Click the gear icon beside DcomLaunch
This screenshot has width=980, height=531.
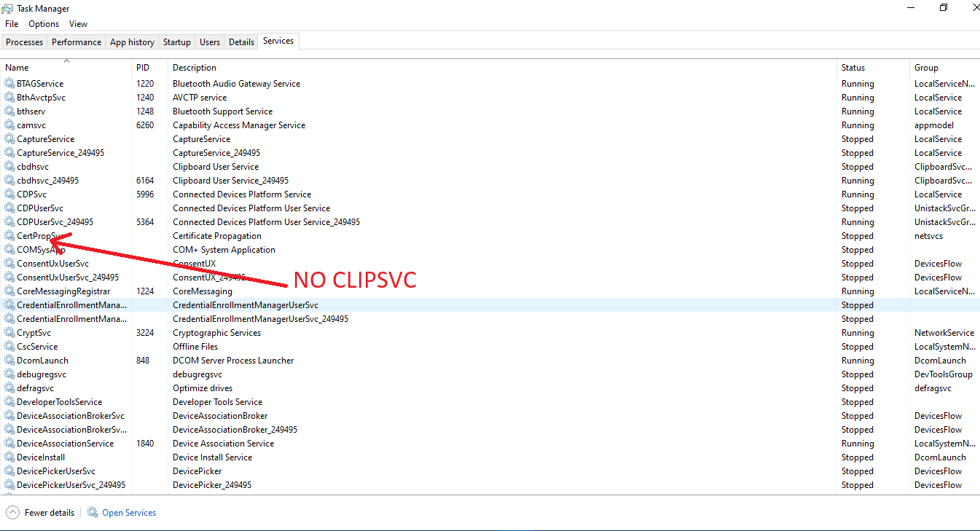(x=9, y=361)
